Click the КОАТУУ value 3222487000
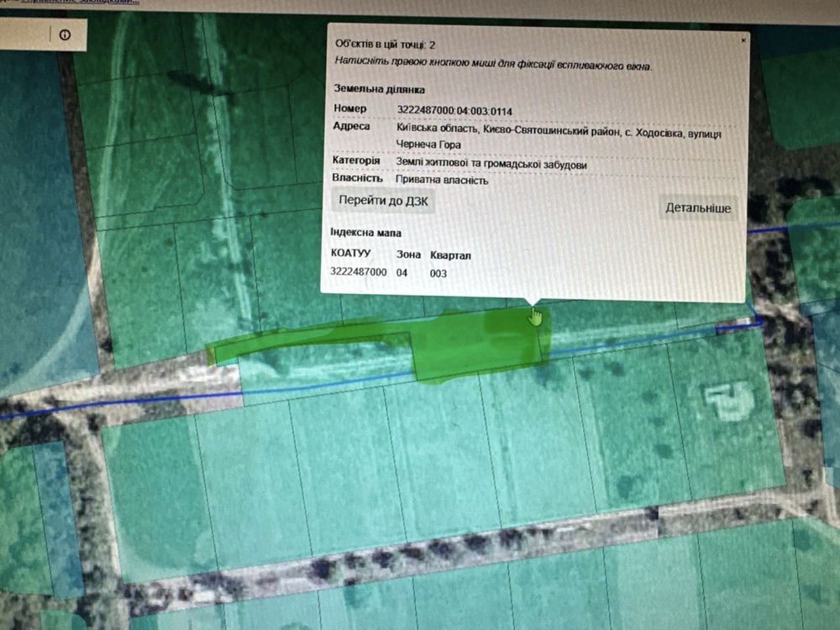The image size is (840, 630). coord(358,271)
